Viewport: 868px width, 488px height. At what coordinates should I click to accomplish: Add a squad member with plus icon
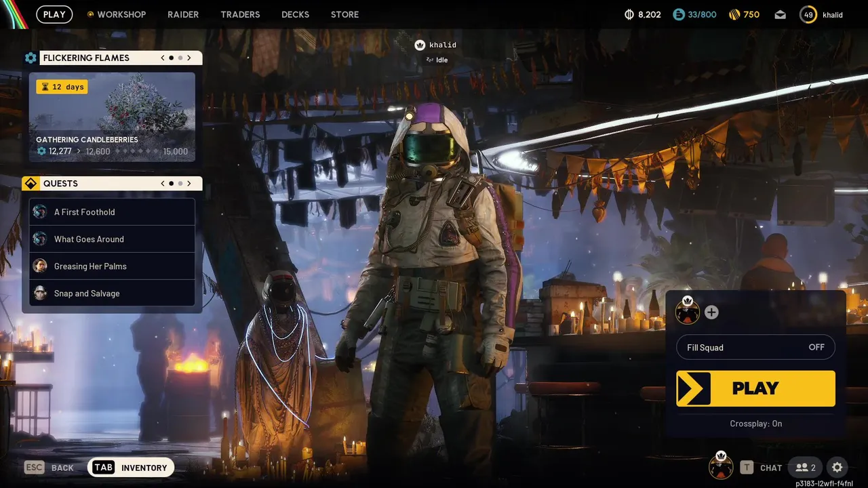click(711, 312)
